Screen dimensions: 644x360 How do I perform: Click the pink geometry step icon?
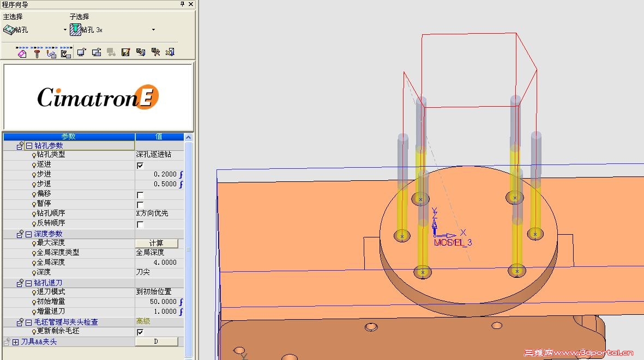[22, 53]
